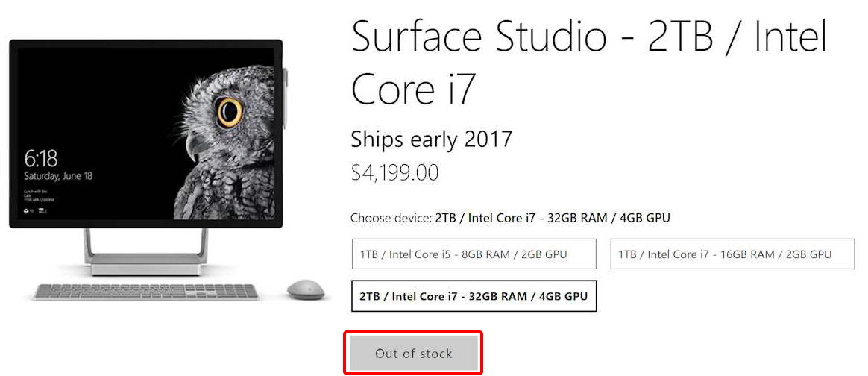Click the $4,199.00 price text

(x=394, y=173)
